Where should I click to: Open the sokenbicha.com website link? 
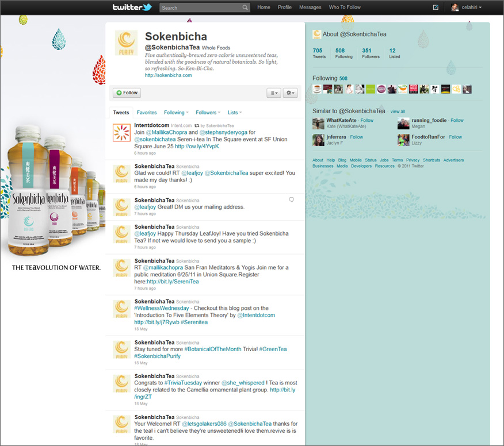point(168,75)
